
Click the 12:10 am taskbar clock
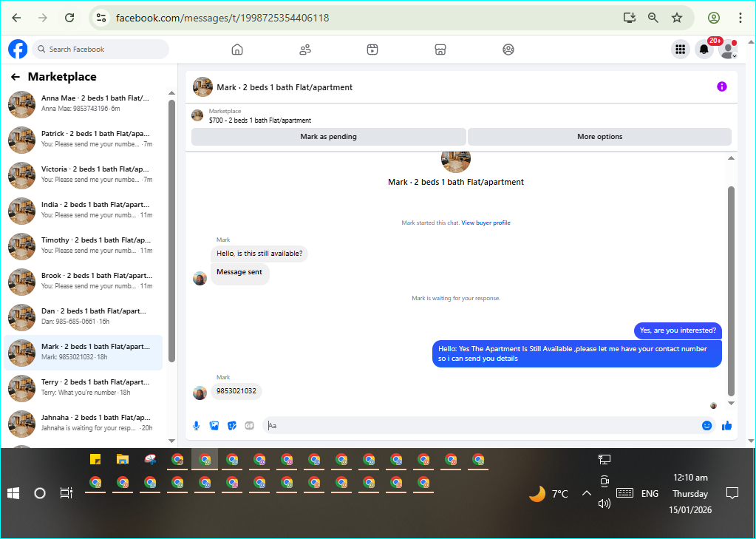[690, 478]
